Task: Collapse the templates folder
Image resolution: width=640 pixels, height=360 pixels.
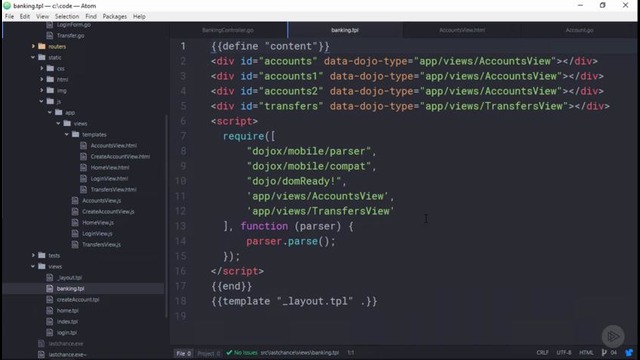Action: [x=67, y=134]
